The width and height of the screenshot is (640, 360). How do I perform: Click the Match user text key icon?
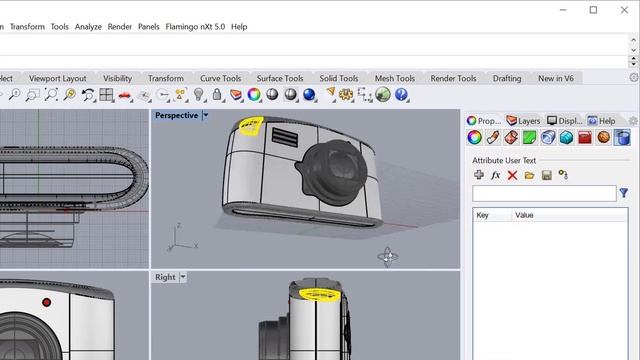coord(563,175)
